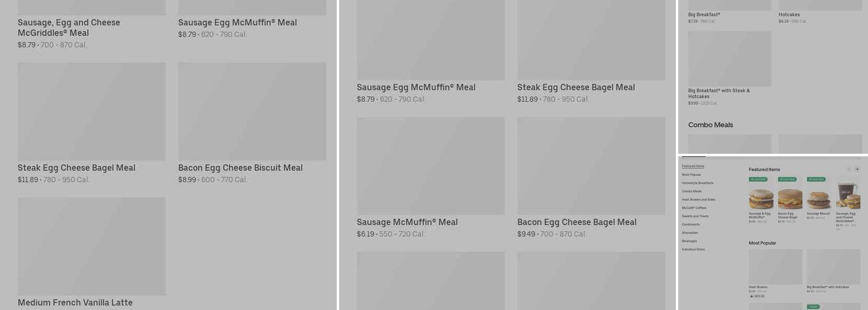
Task: Open Individual Items in the sidebar
Action: coord(693,249)
